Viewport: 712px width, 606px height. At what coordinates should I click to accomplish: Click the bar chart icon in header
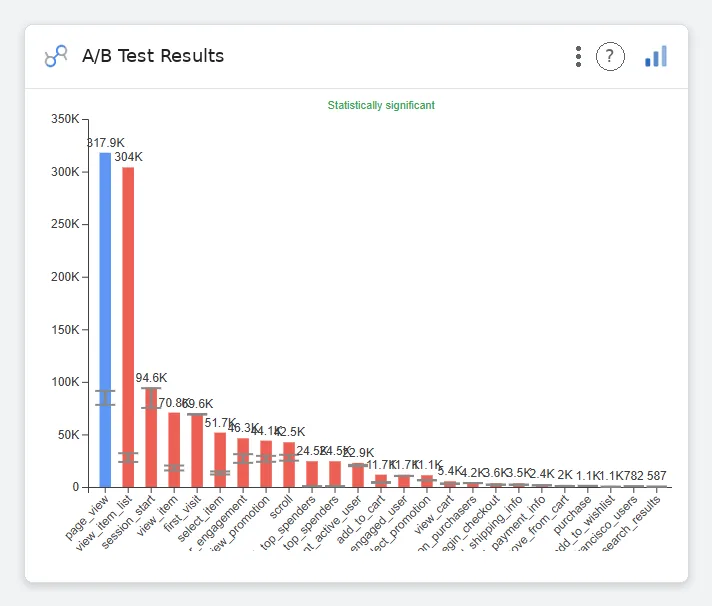point(656,56)
